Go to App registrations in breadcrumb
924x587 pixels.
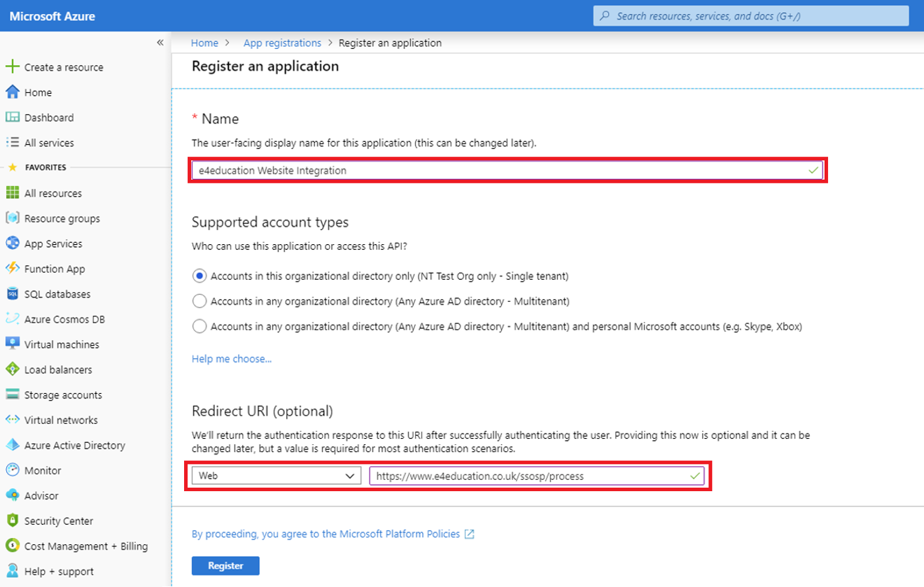282,43
